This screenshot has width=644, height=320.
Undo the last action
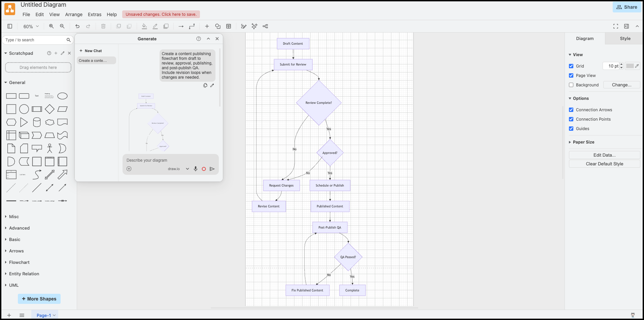[77, 26]
